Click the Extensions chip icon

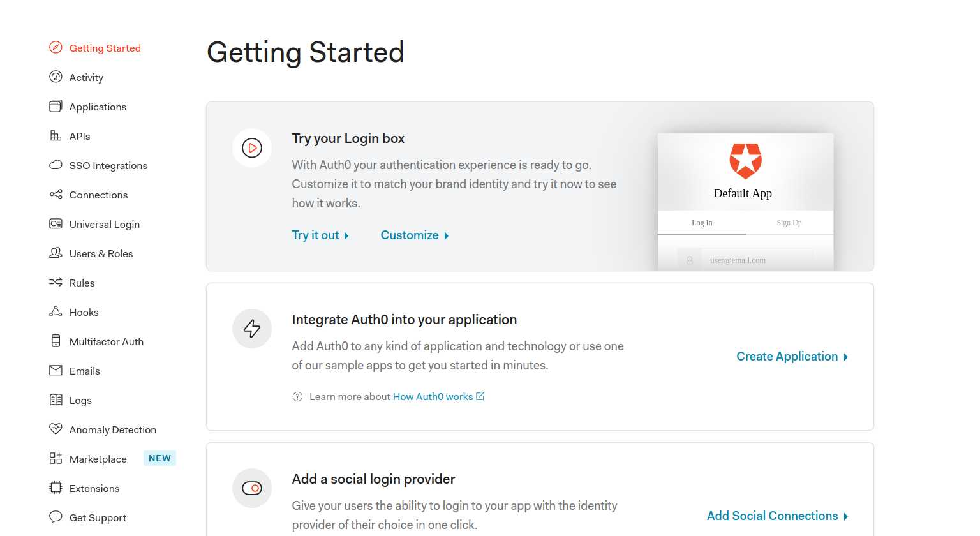click(56, 488)
